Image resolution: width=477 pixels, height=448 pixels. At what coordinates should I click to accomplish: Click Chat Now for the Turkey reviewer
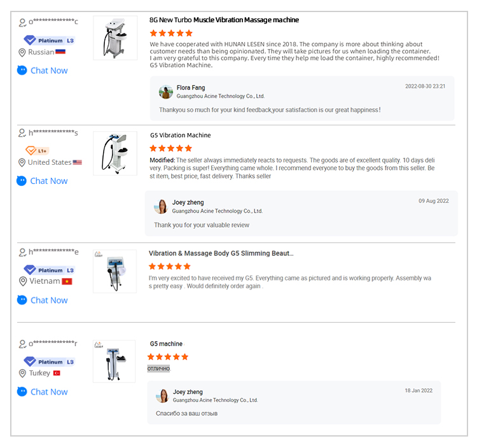[x=43, y=392]
